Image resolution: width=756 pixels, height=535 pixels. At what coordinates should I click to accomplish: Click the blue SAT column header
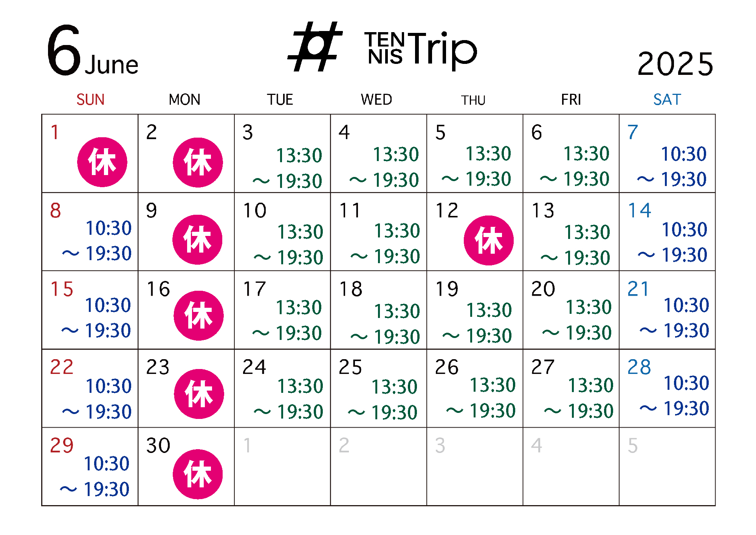click(x=667, y=100)
